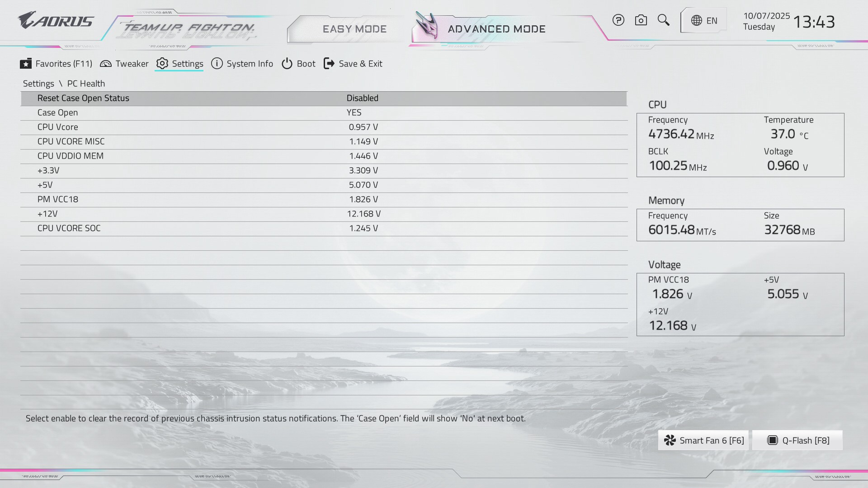Click the System Info circle icon
Screen dimensions: 868x488
pyautogui.click(x=217, y=64)
